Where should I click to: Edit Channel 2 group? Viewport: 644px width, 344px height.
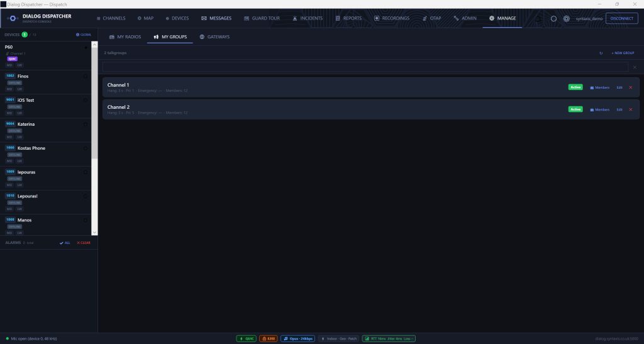619,109
